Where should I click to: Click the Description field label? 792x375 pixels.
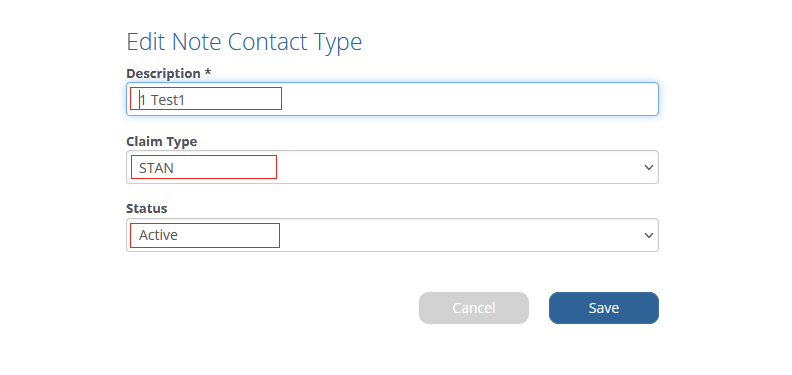click(x=163, y=73)
